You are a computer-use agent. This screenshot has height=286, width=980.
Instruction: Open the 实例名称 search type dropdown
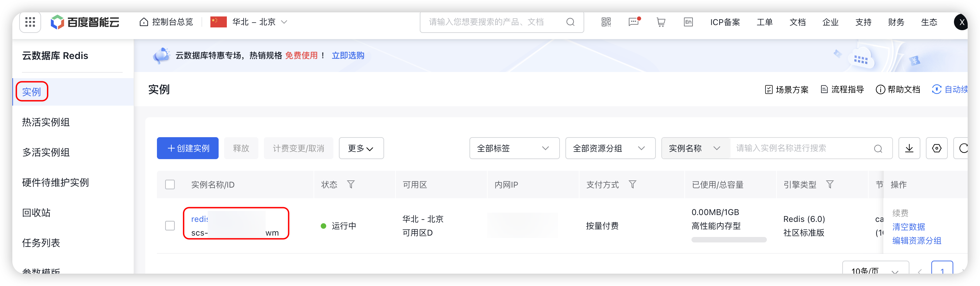(x=696, y=148)
